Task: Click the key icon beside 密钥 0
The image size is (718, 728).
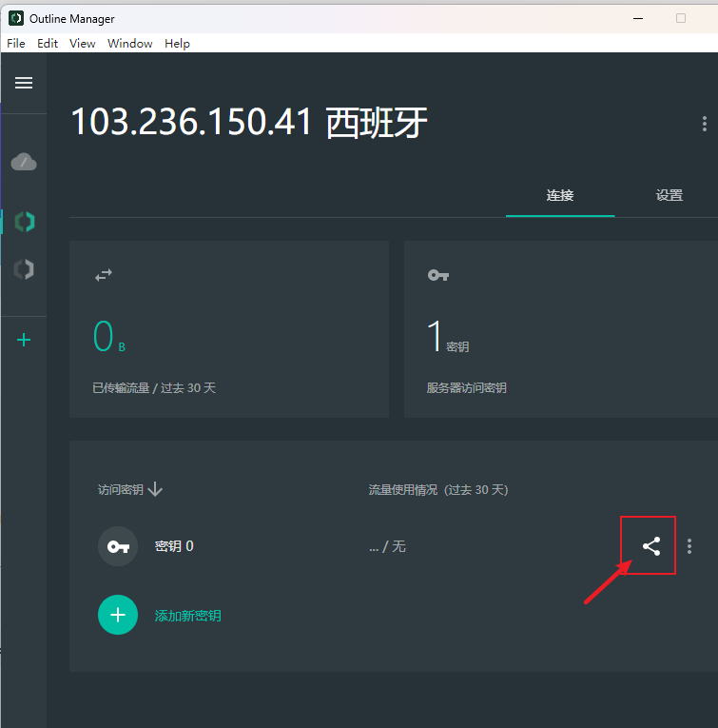Action: [118, 546]
